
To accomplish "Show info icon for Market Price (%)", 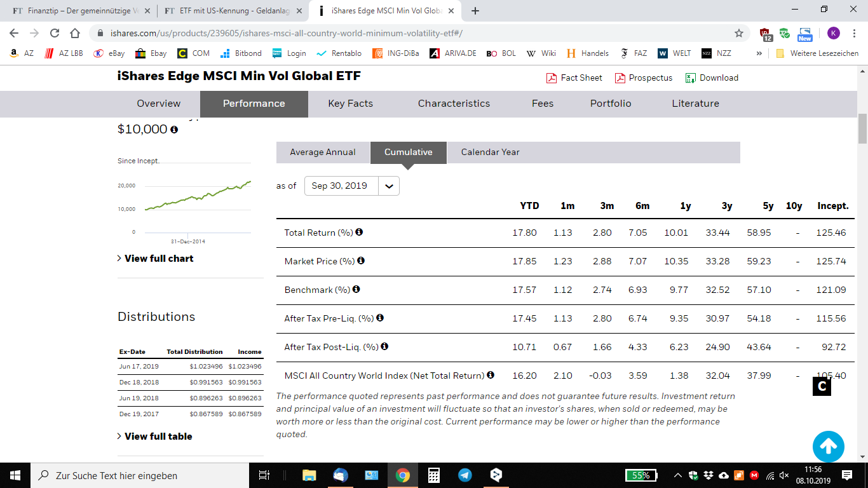I will pos(361,261).
